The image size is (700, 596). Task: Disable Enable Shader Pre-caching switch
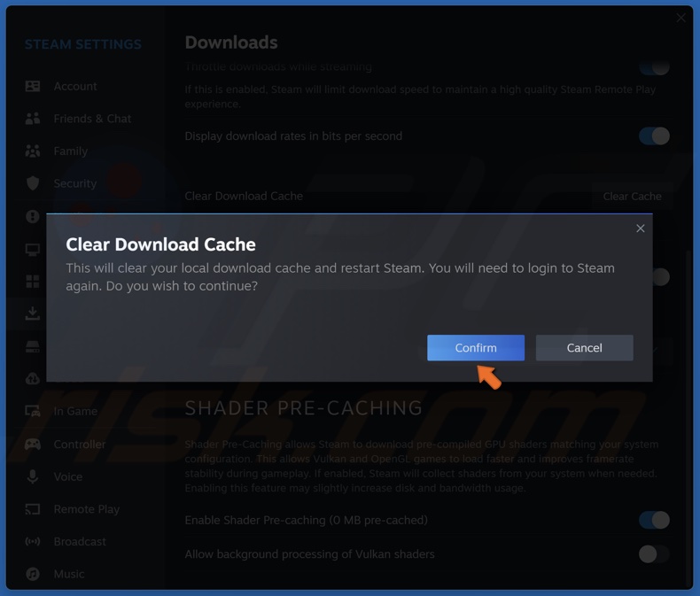[654, 520]
